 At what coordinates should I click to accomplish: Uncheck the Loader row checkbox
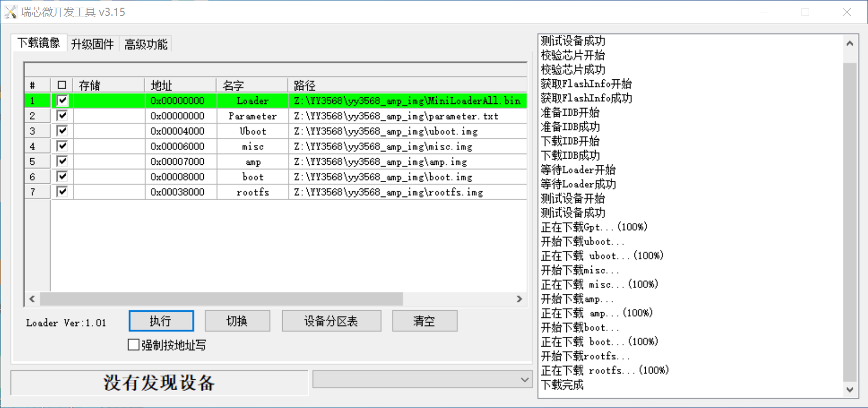tap(62, 100)
